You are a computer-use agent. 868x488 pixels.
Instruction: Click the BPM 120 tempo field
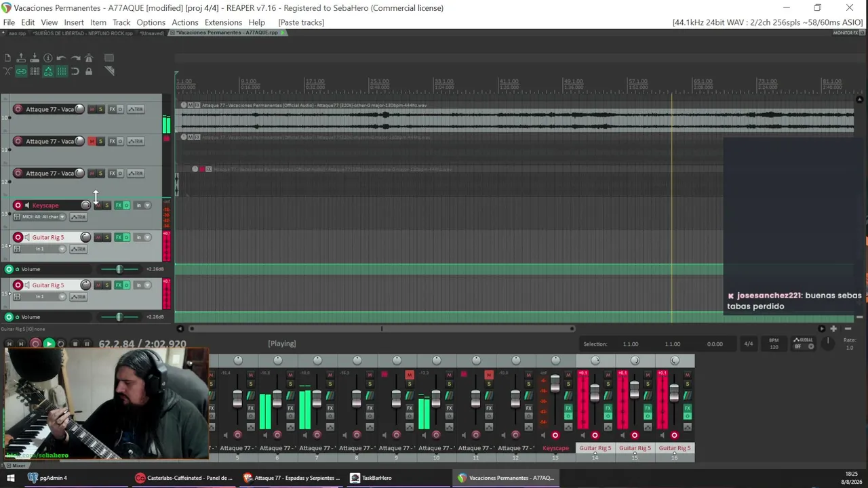pyautogui.click(x=774, y=344)
